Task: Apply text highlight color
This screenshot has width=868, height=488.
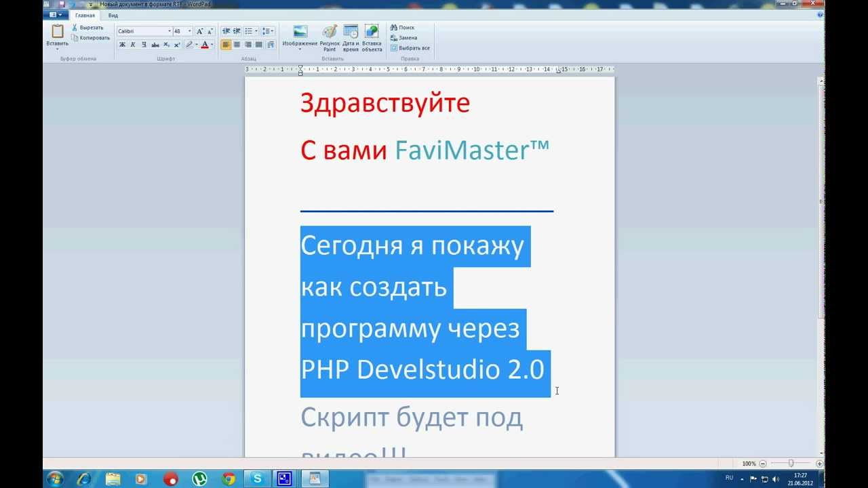Action: point(189,45)
